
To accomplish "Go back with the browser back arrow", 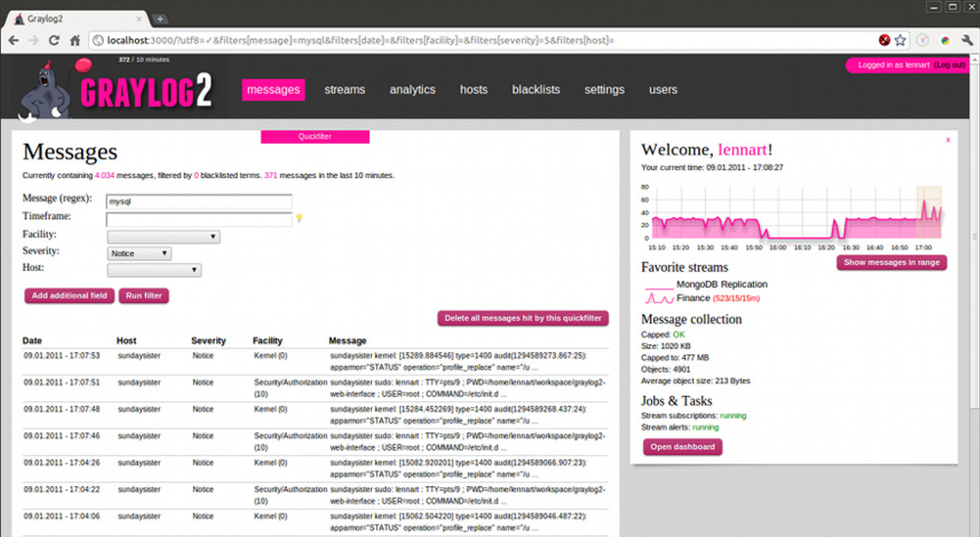I will click(x=13, y=40).
